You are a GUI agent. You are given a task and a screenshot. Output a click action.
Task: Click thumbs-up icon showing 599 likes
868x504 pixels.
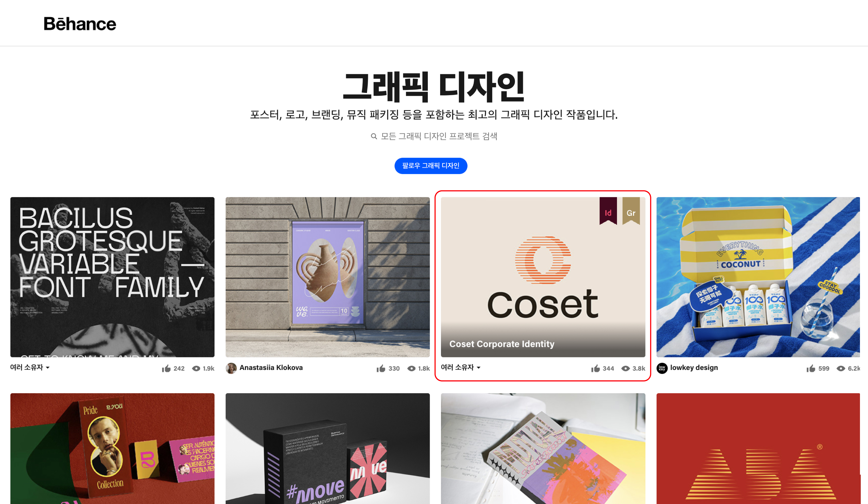pos(811,369)
